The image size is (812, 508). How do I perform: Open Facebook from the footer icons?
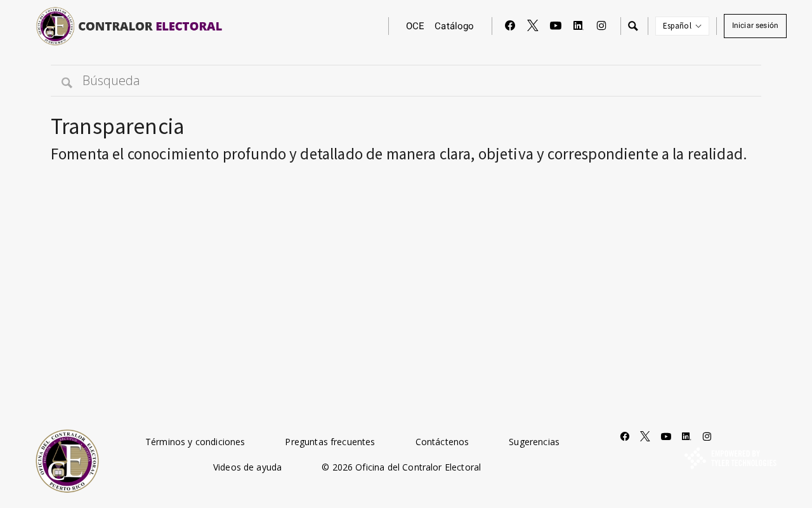coord(625,436)
